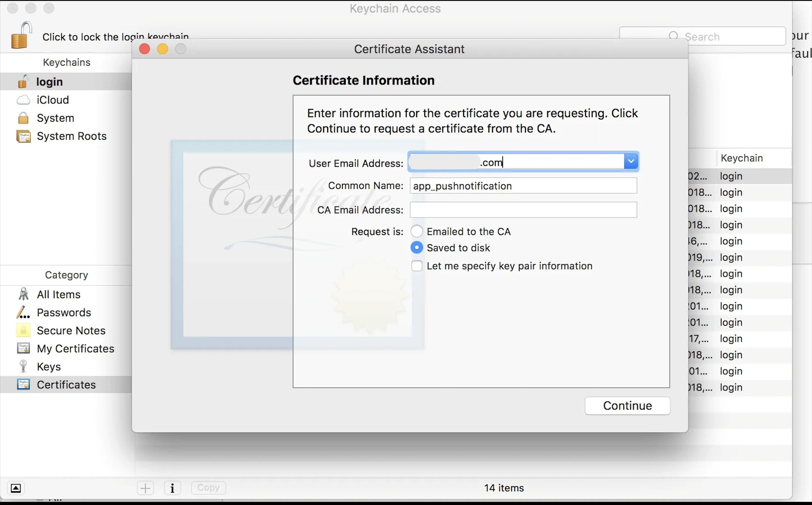Enable Let me specify key pair information

pyautogui.click(x=417, y=266)
